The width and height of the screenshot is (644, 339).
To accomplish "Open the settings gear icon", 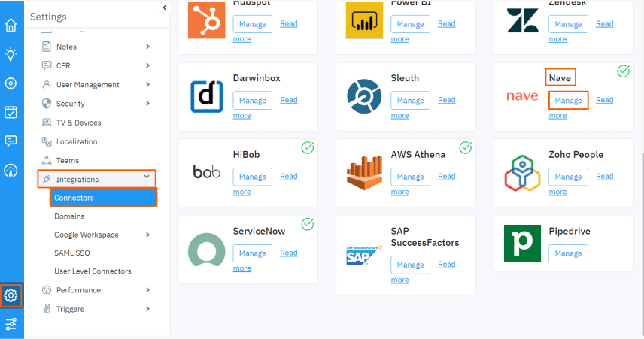I will (11, 295).
